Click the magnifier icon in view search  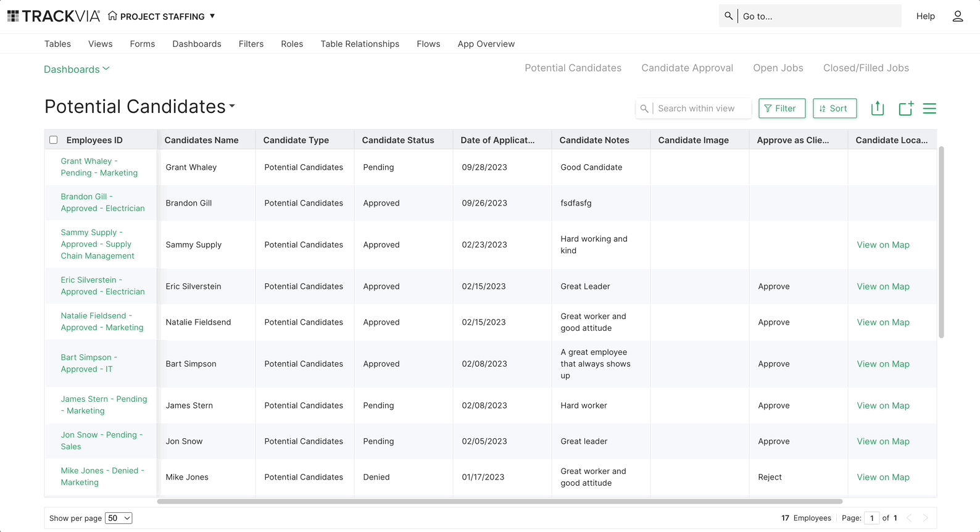tap(644, 109)
